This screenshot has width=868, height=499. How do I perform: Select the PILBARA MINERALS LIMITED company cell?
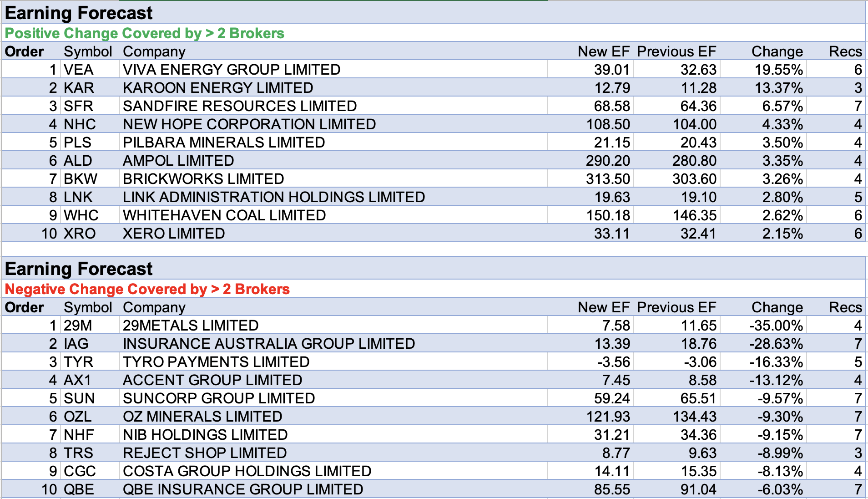pos(224,143)
